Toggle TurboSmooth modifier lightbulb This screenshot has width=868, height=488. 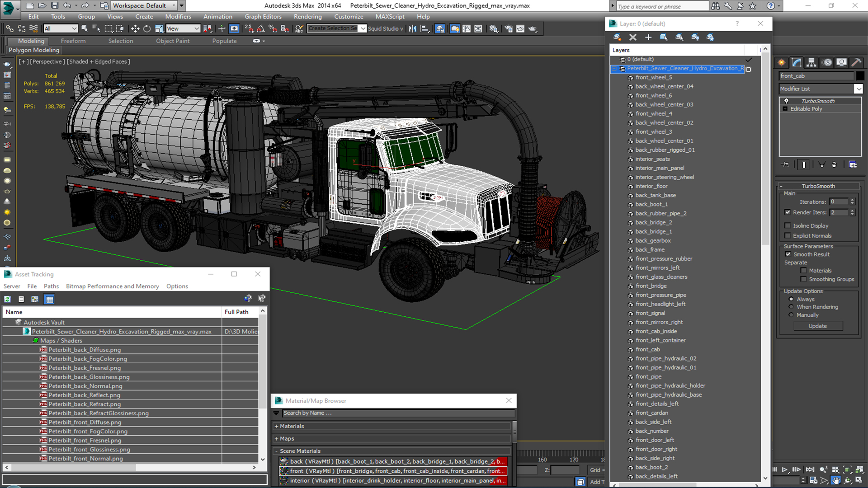pyautogui.click(x=786, y=101)
